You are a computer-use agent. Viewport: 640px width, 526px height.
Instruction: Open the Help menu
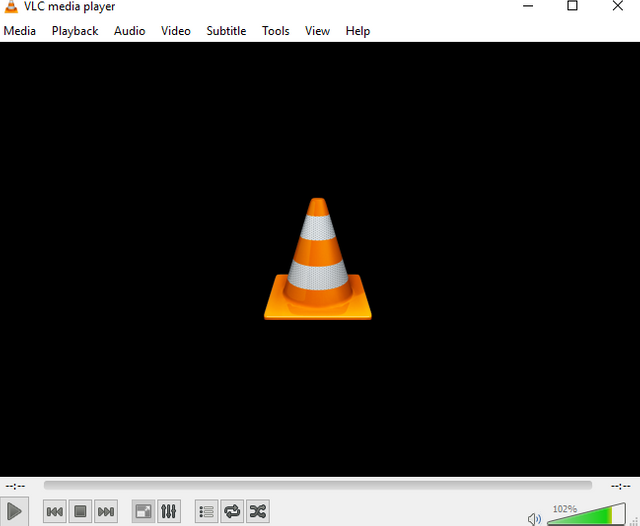pyautogui.click(x=358, y=31)
